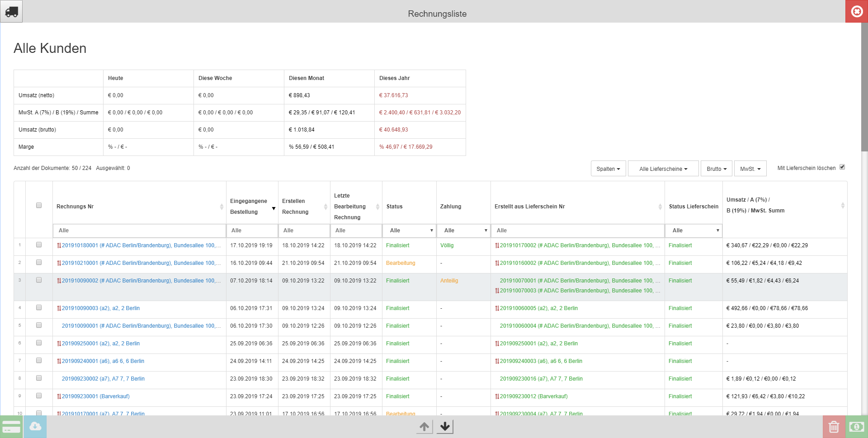868x438 pixels.
Task: Close the Rechnungsliste with the red X
Action: coord(857,11)
